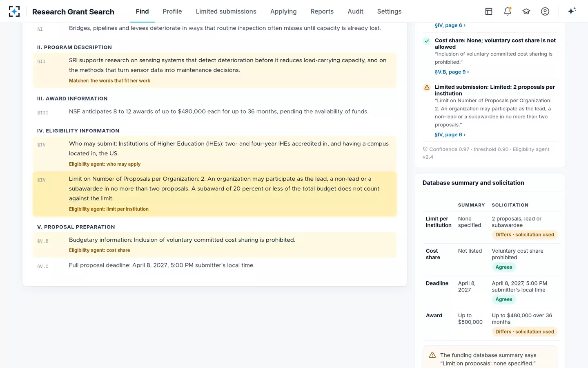This screenshot has height=368, width=588.
Task: Open the notifications bell
Action: (508, 11)
